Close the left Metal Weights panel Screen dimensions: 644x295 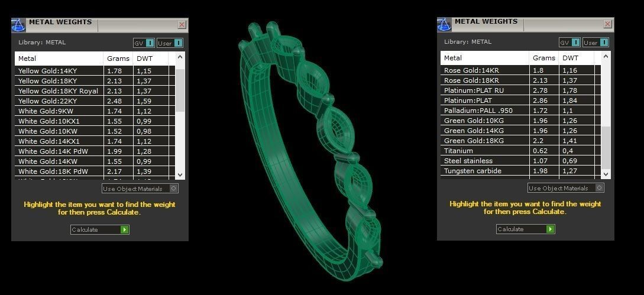[182, 25]
